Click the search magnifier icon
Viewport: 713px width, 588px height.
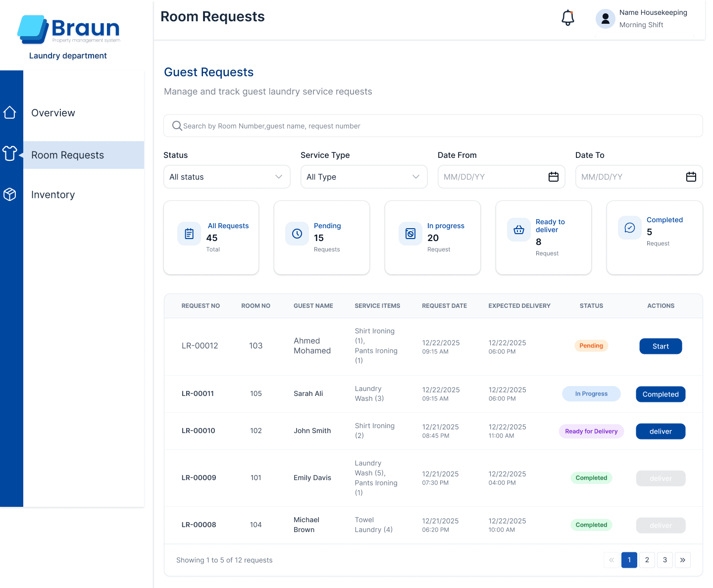tap(177, 126)
